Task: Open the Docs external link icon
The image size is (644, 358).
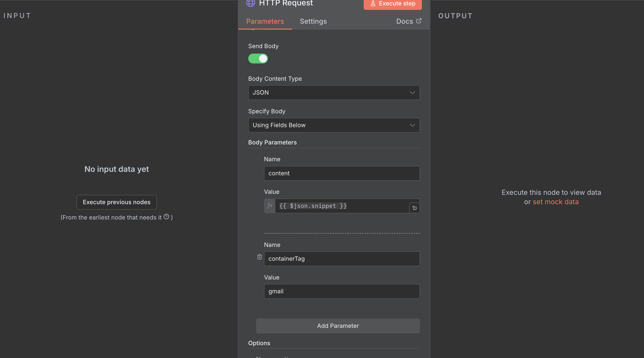Action: pyautogui.click(x=419, y=21)
